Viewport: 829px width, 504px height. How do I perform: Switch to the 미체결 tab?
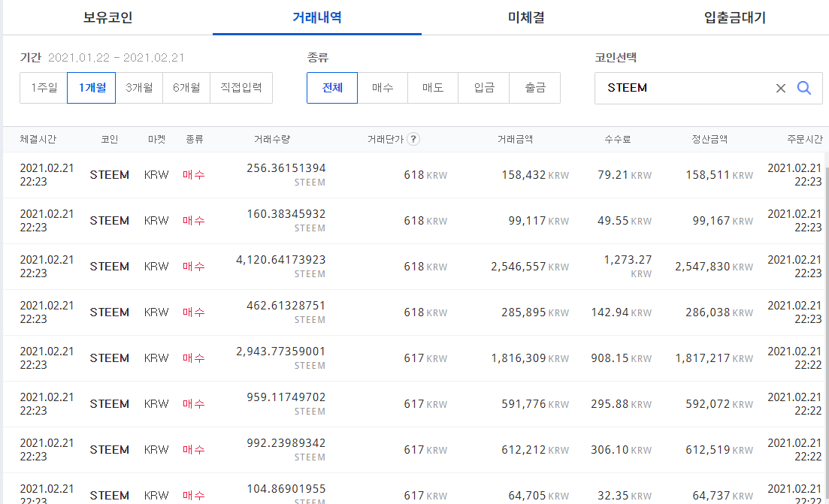click(x=525, y=17)
